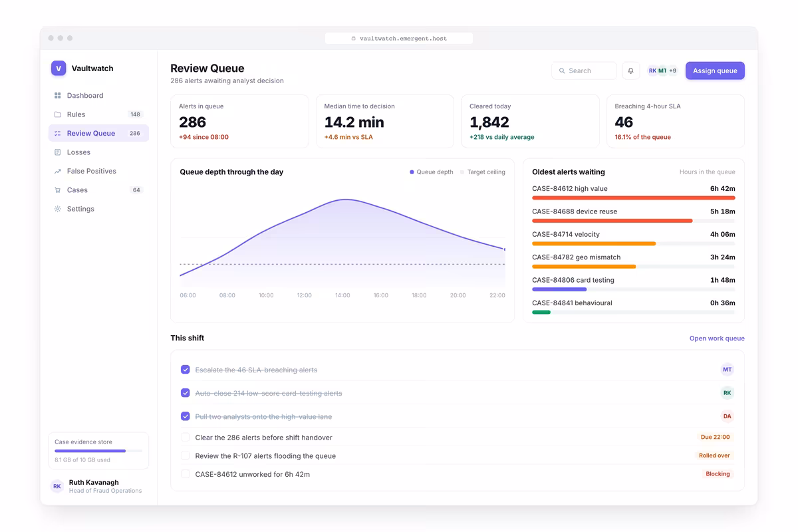Open work queue link
Image resolution: width=798 pixels, height=532 pixels.
point(717,338)
